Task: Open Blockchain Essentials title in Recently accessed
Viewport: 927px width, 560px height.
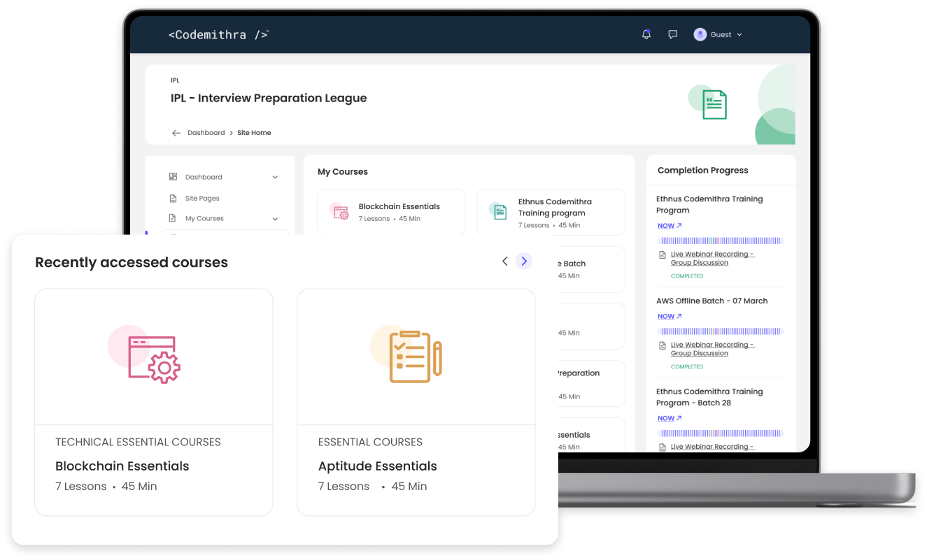Action: [122, 466]
